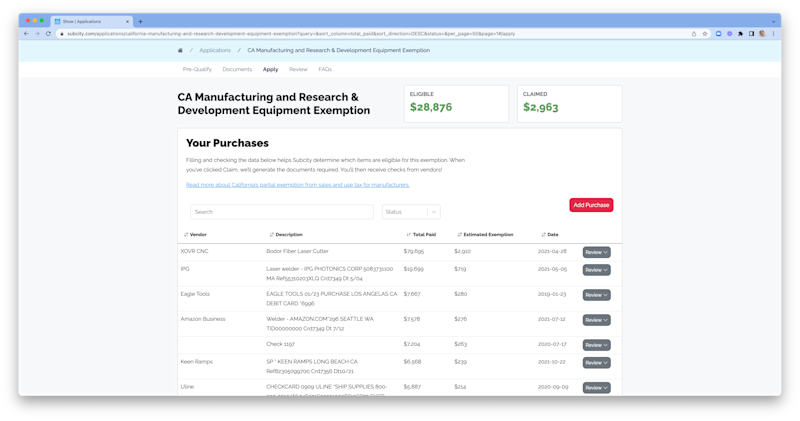This screenshot has height=421, width=800.
Task: Sort the table by Description
Action: coord(286,235)
